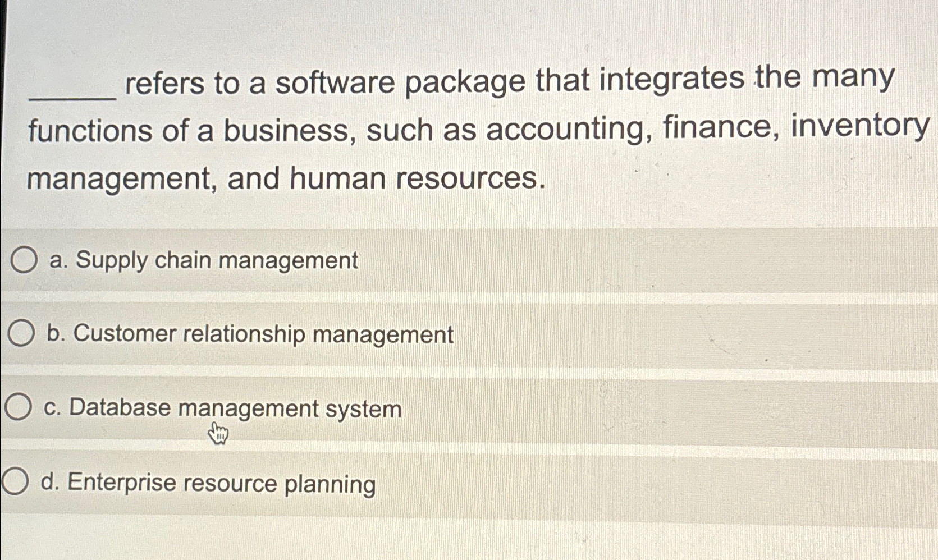Select radio button for Customer relationship management
Screen dimensions: 938x560
pos(20,333)
